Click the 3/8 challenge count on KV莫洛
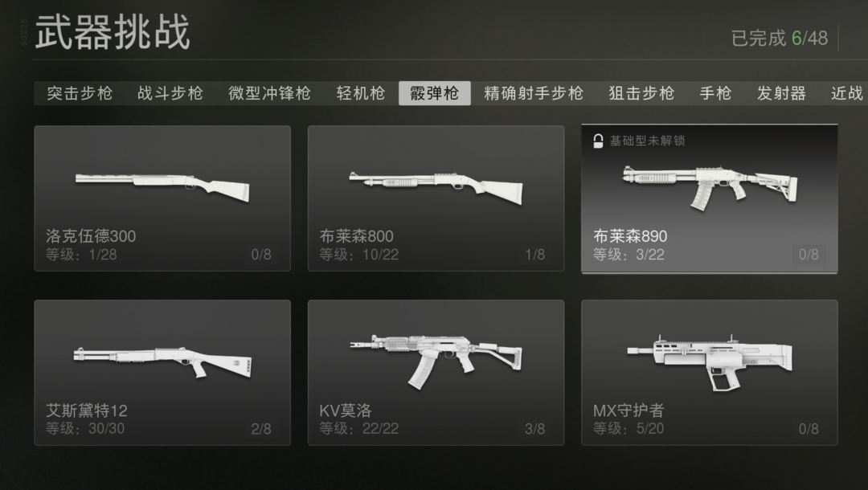The image size is (868, 490). 534,429
